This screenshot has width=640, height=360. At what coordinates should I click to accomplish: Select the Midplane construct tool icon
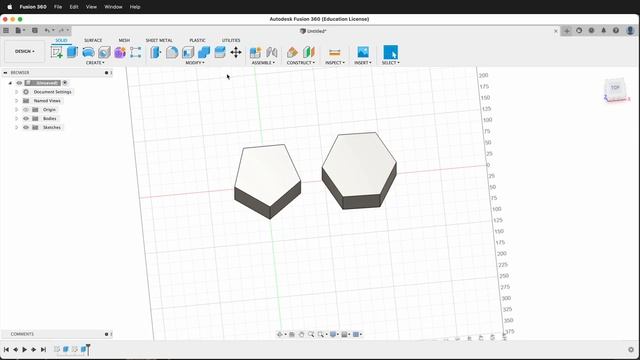tap(309, 52)
